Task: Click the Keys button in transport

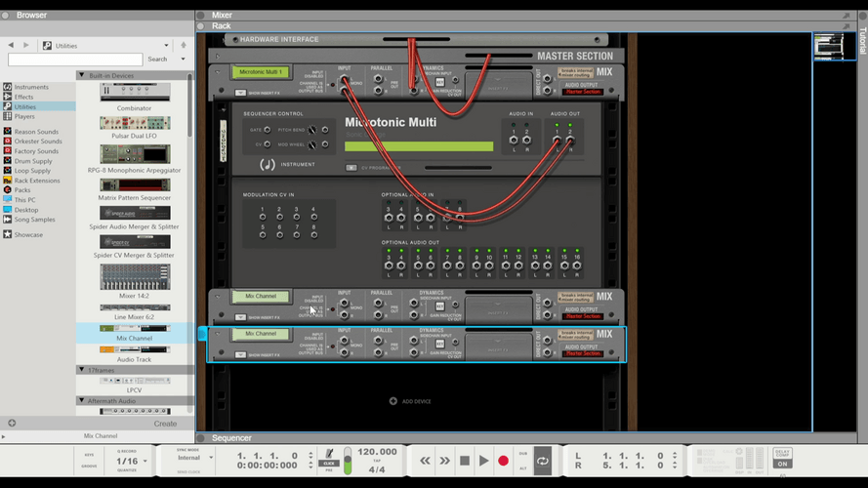Action: point(89,454)
